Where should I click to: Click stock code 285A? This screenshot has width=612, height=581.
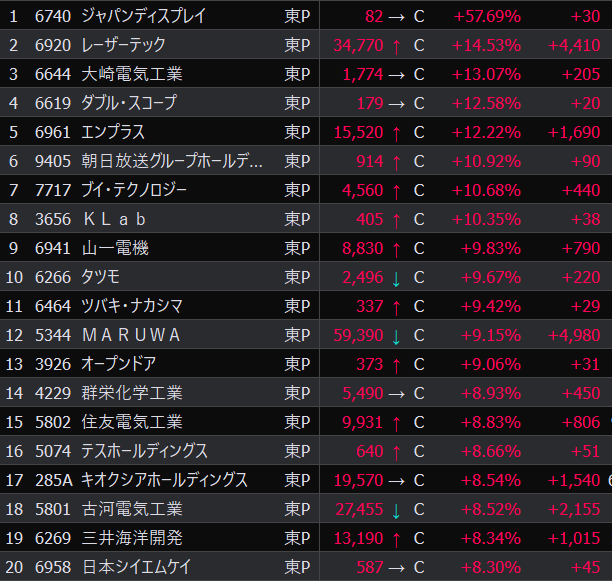click(x=53, y=480)
